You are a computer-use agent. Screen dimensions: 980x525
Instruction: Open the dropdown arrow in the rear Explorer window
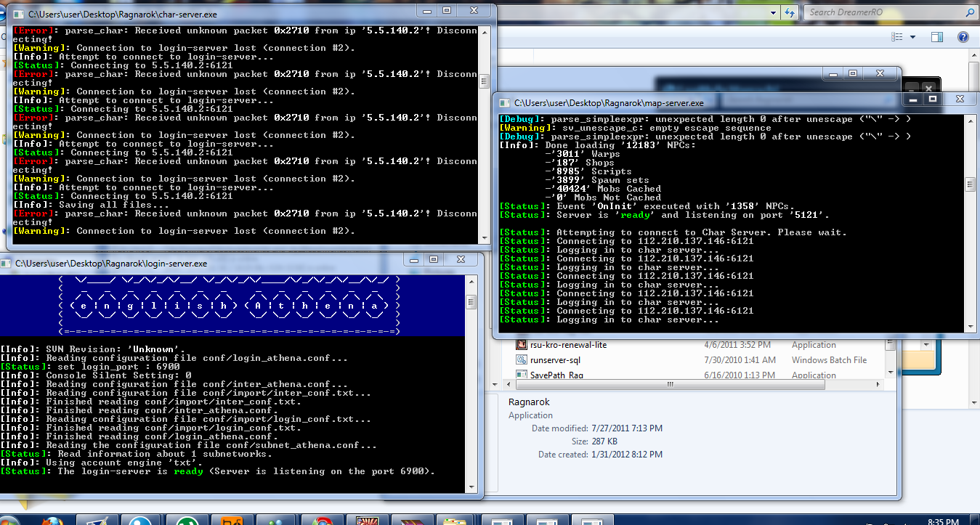pos(927,345)
